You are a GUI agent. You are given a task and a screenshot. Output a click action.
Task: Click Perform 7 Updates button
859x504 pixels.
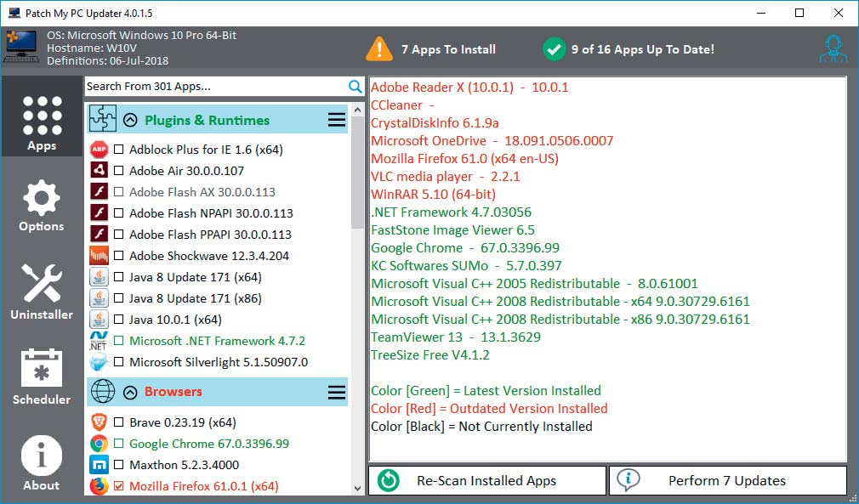tap(727, 480)
